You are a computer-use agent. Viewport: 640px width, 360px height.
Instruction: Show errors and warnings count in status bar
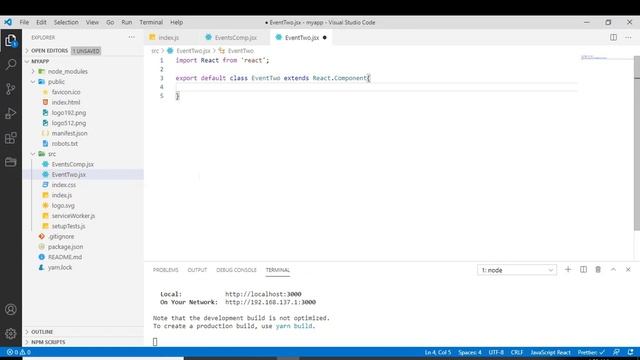19,352
